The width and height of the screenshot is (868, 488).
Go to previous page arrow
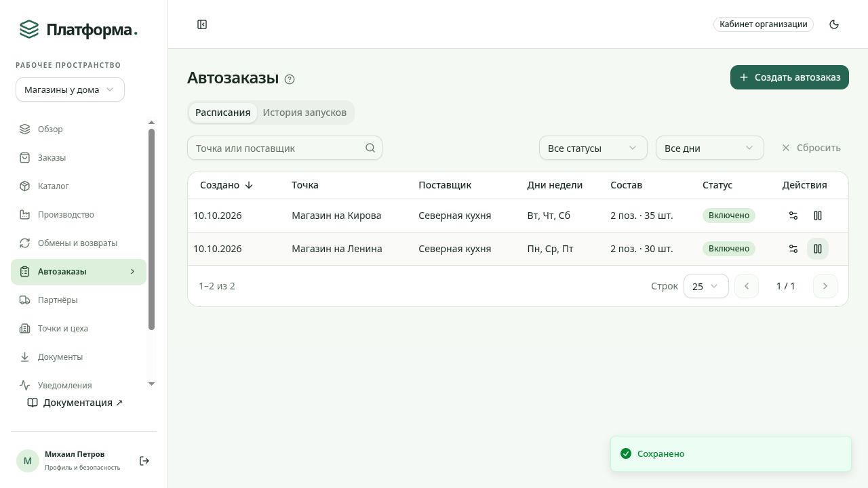(x=747, y=286)
